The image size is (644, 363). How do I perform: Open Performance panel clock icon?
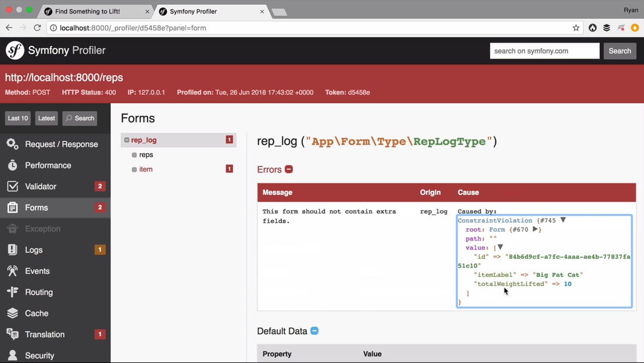[12, 165]
